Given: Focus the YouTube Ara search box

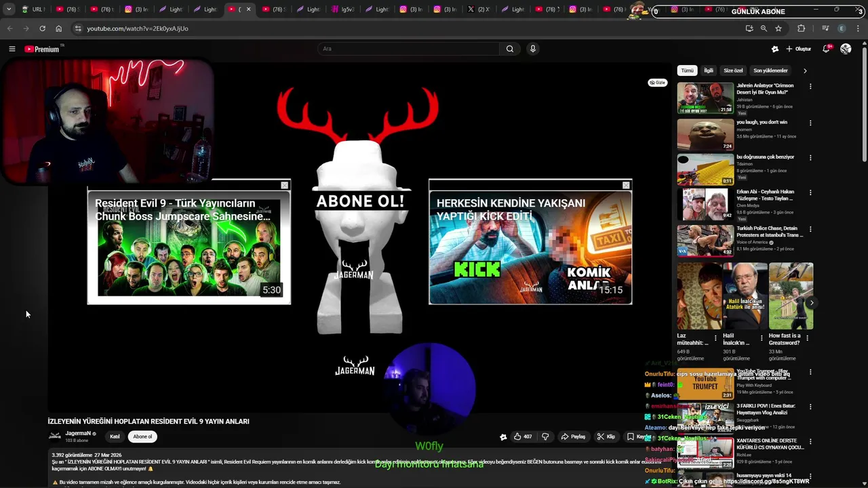Looking at the screenshot, I should click(409, 49).
